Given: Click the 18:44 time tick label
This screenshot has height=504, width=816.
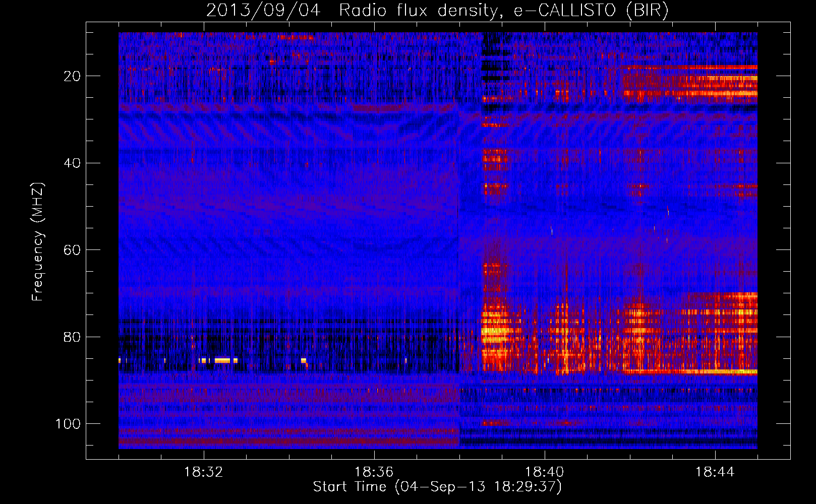Looking at the screenshot, I should (715, 472).
